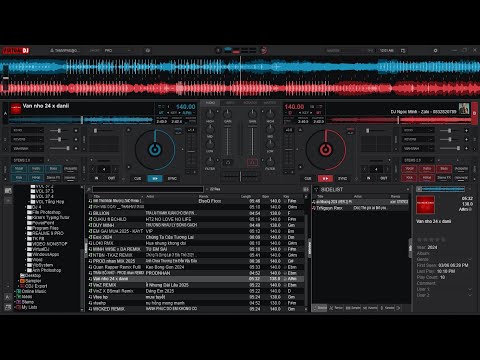The height and width of the screenshot is (360, 480).
Task: Toggle right deck HiHat stem pad
Action: pyautogui.click(x=427, y=178)
